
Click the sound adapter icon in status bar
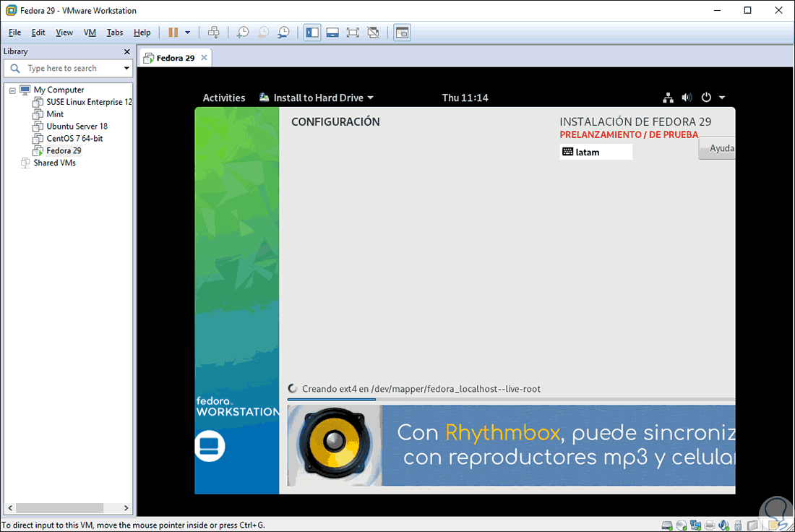pyautogui.click(x=724, y=525)
